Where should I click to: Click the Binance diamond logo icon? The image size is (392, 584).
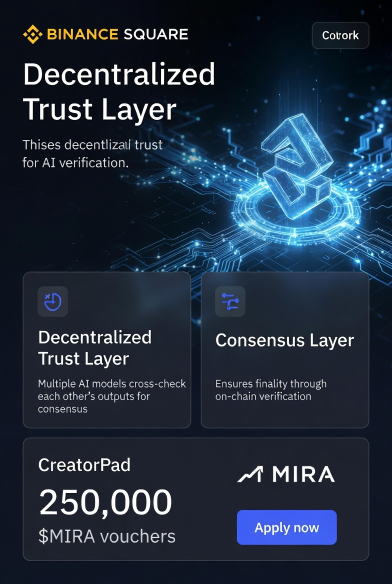coord(33,34)
